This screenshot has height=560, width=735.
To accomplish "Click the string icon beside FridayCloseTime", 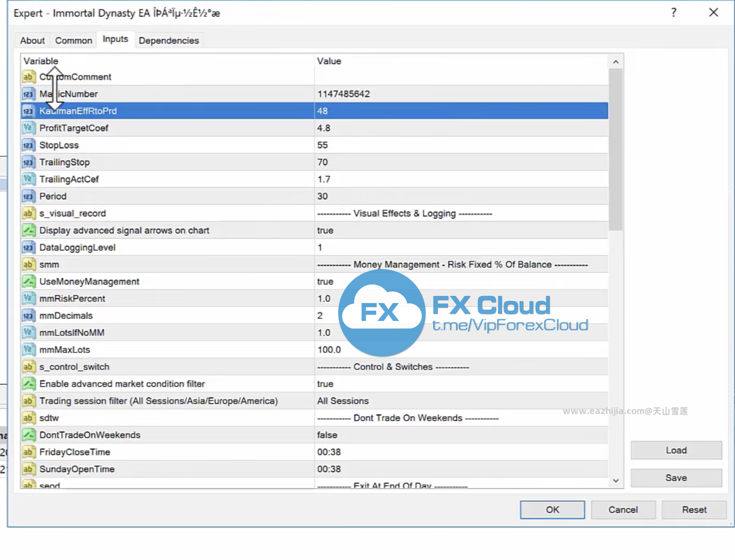I will [x=28, y=452].
